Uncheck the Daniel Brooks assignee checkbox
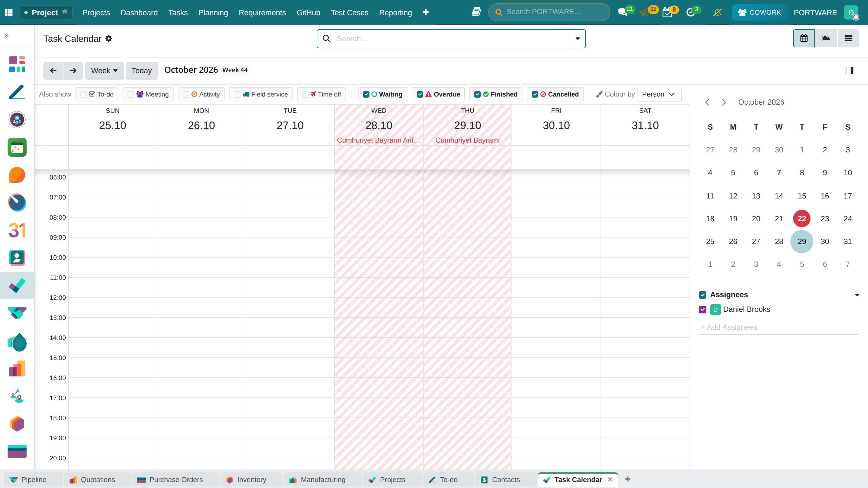 coord(703,310)
